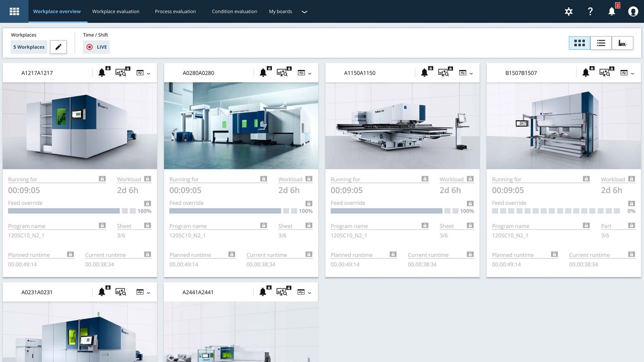The width and height of the screenshot is (644, 362).
Task: Open the help question mark
Action: [x=590, y=12]
